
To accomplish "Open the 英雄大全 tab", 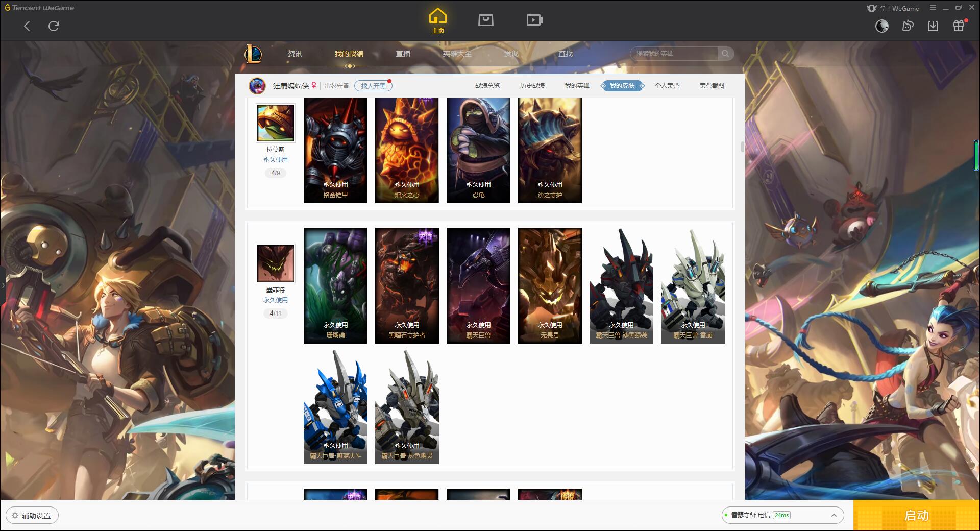I will tap(457, 54).
